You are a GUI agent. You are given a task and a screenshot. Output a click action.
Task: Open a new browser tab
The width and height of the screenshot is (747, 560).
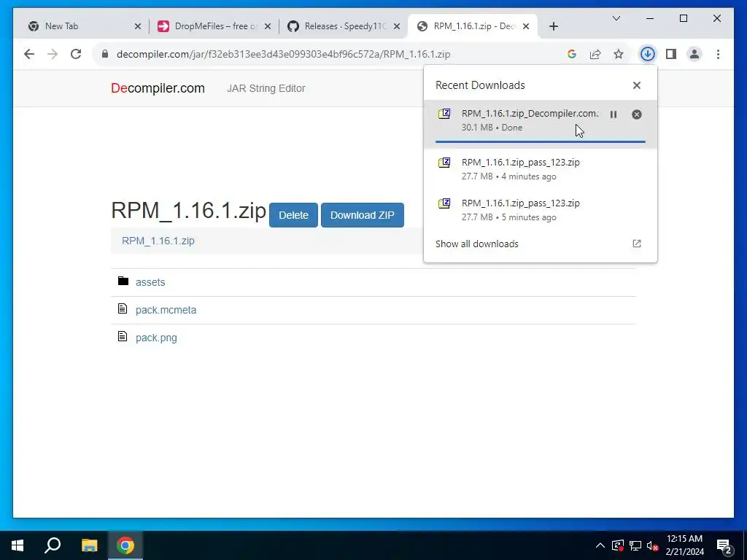coord(553,26)
